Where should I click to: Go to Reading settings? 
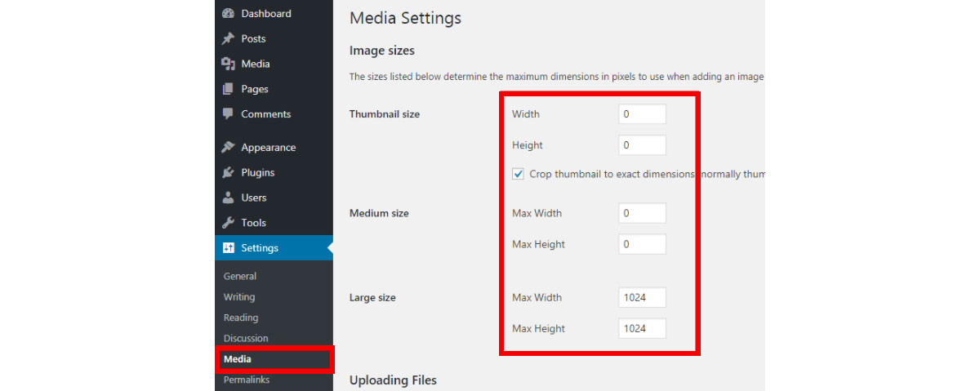[x=240, y=318]
